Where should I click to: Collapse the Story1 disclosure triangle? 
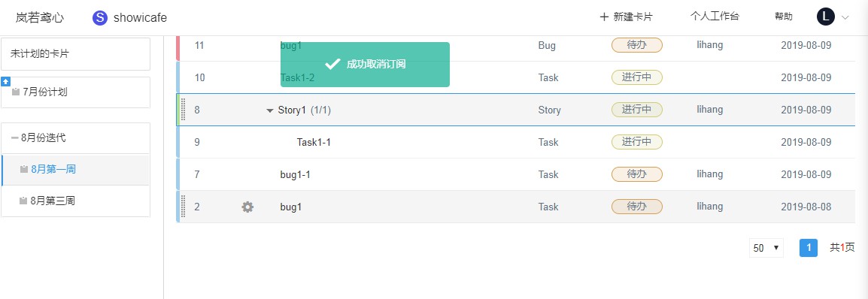point(269,110)
